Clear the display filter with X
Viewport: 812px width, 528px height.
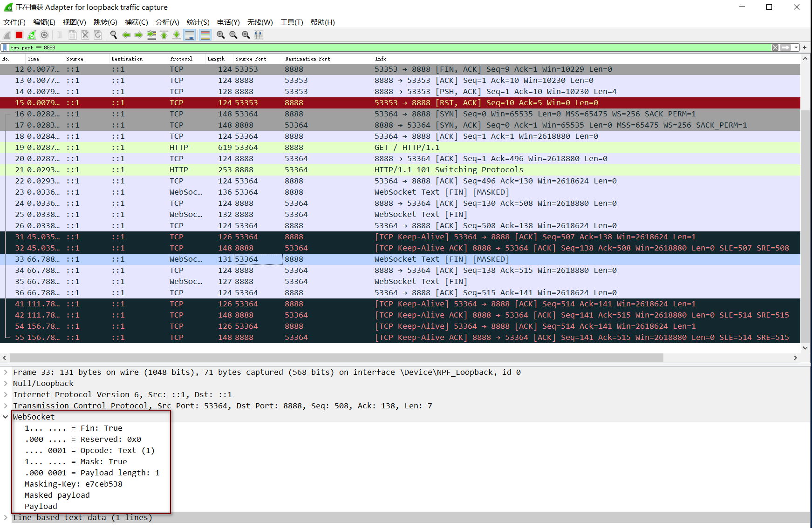point(775,47)
